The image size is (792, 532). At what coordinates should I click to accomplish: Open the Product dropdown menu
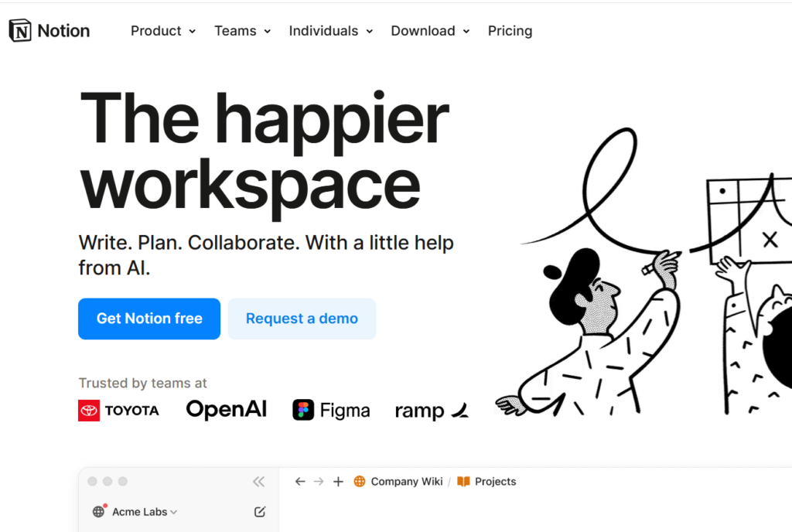coord(163,31)
